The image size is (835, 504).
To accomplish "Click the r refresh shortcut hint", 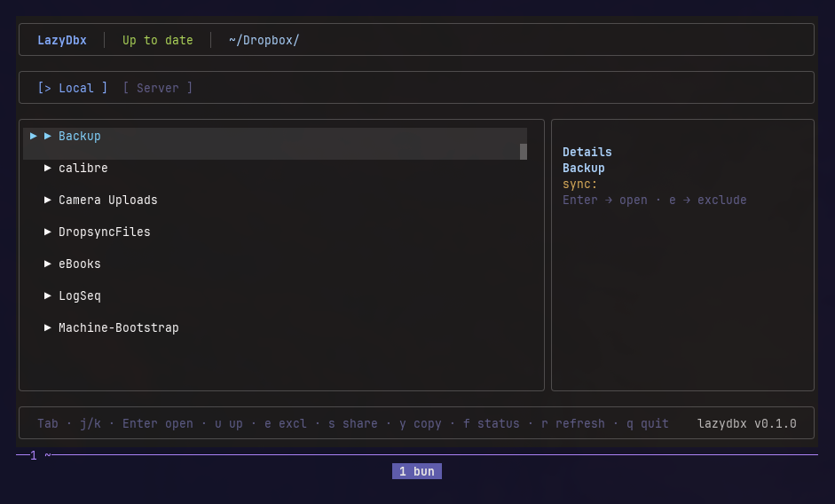I will pyautogui.click(x=573, y=423).
